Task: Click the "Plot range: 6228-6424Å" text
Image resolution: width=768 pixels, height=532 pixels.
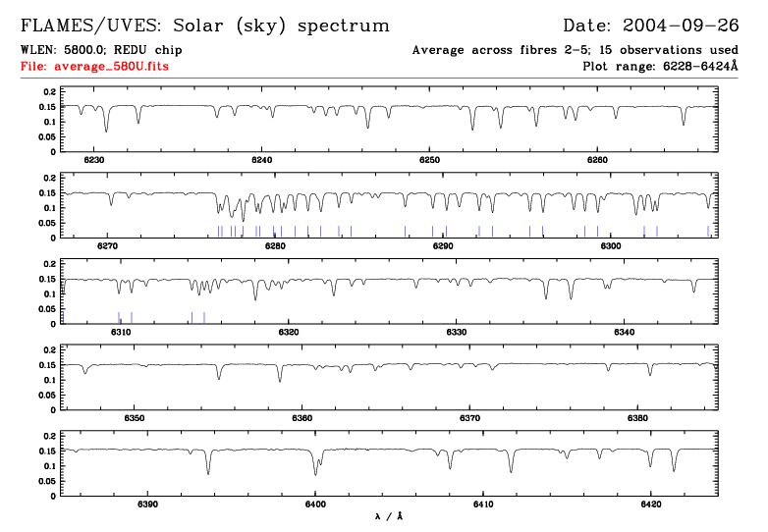Action: 660,66
